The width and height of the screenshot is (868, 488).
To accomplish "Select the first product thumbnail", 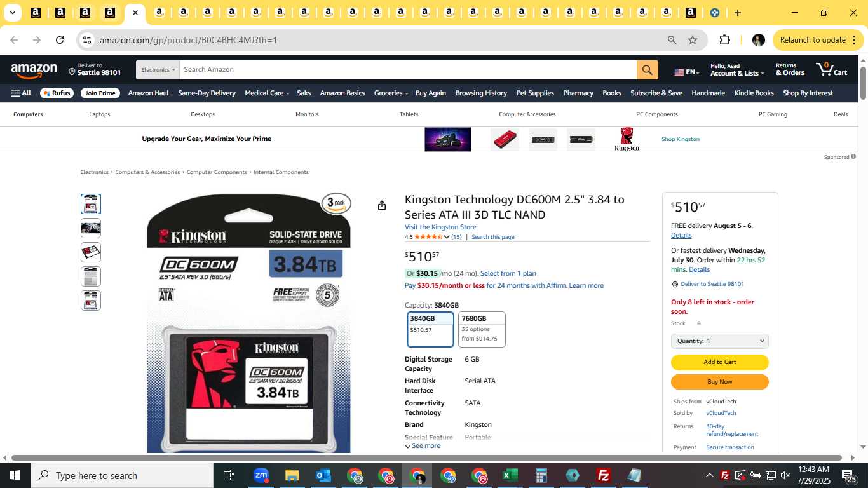I will pyautogui.click(x=91, y=204).
